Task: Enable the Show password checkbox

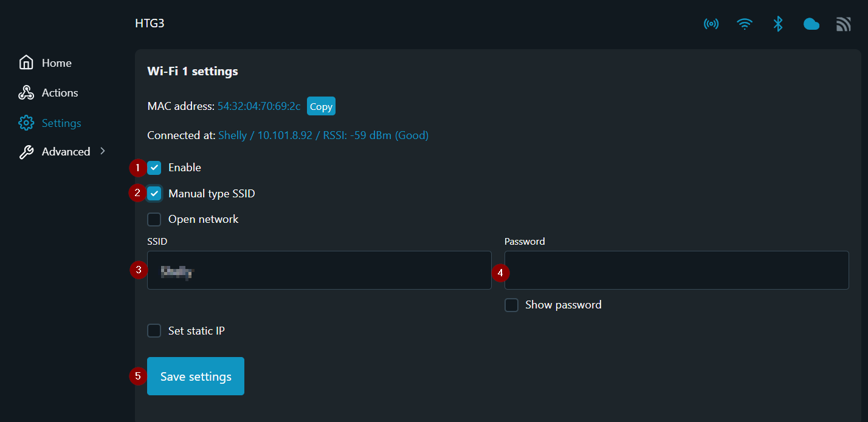Action: (511, 305)
